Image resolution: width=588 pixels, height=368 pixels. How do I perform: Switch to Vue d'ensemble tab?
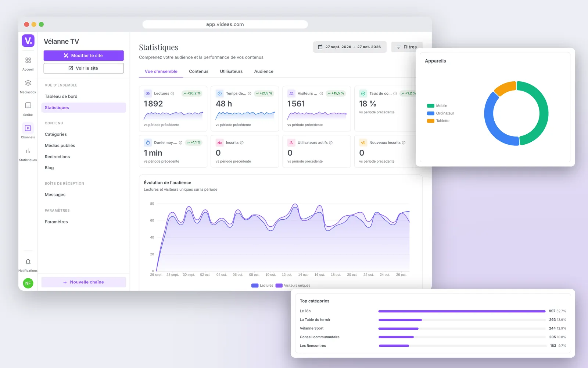(x=161, y=71)
